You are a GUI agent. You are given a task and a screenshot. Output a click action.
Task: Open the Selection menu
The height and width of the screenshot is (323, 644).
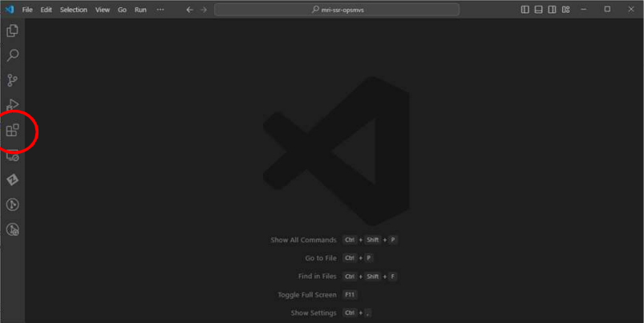74,10
